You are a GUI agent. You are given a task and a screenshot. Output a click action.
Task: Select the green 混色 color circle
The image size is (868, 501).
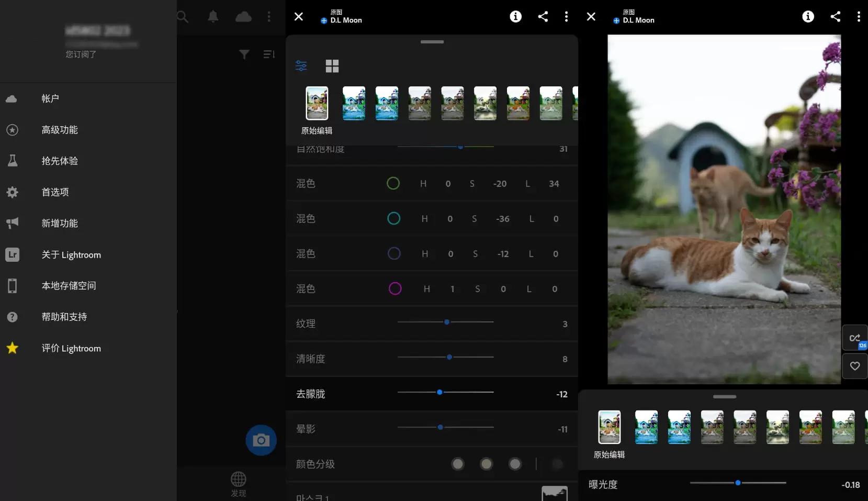[x=393, y=183]
